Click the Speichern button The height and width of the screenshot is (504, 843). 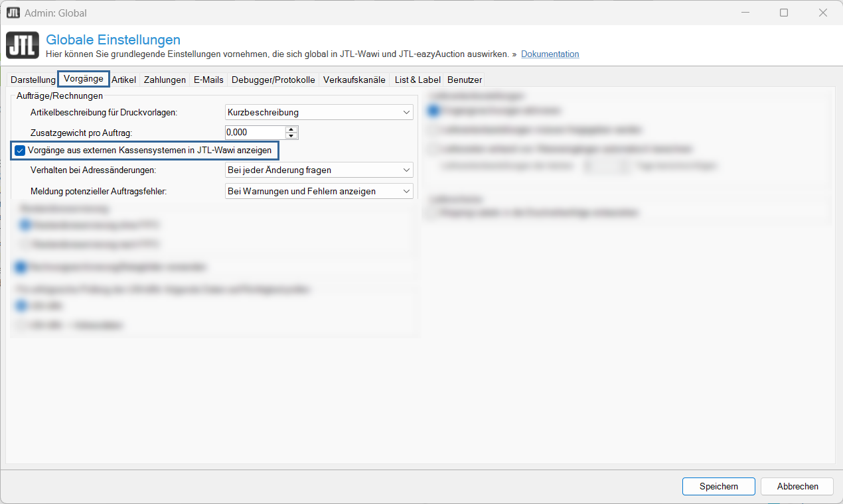click(x=718, y=486)
